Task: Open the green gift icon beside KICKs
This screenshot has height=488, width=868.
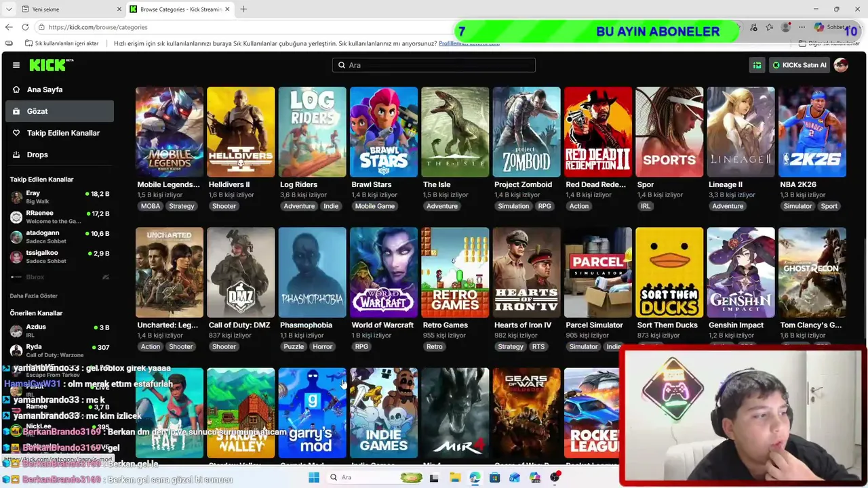Action: pos(757,65)
